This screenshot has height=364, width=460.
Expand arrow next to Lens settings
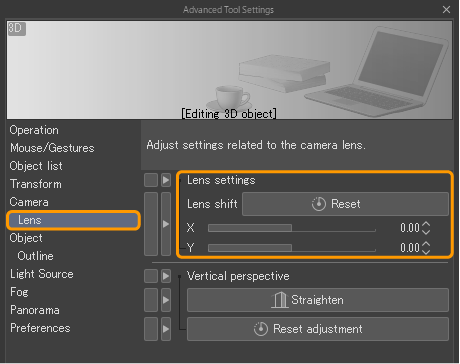point(166,180)
